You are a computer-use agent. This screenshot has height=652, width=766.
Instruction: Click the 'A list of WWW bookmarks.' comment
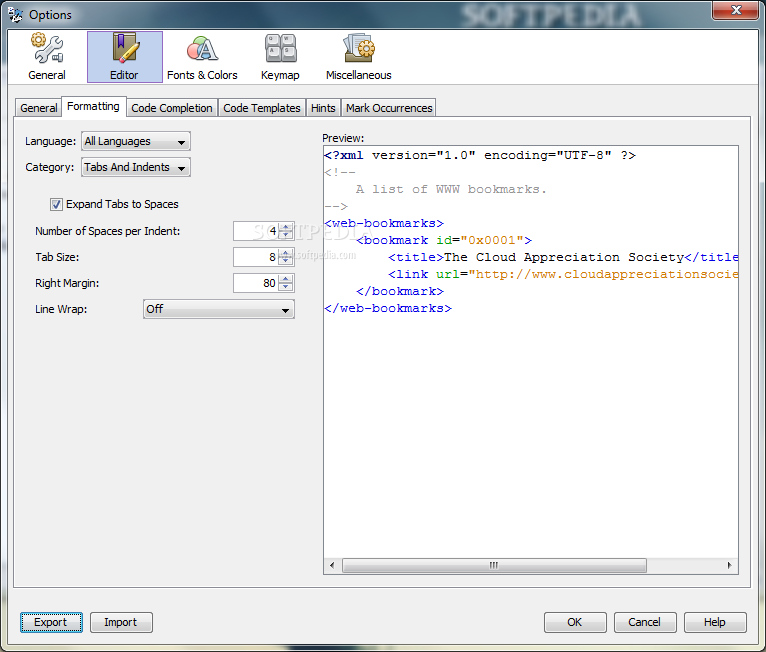(x=451, y=189)
